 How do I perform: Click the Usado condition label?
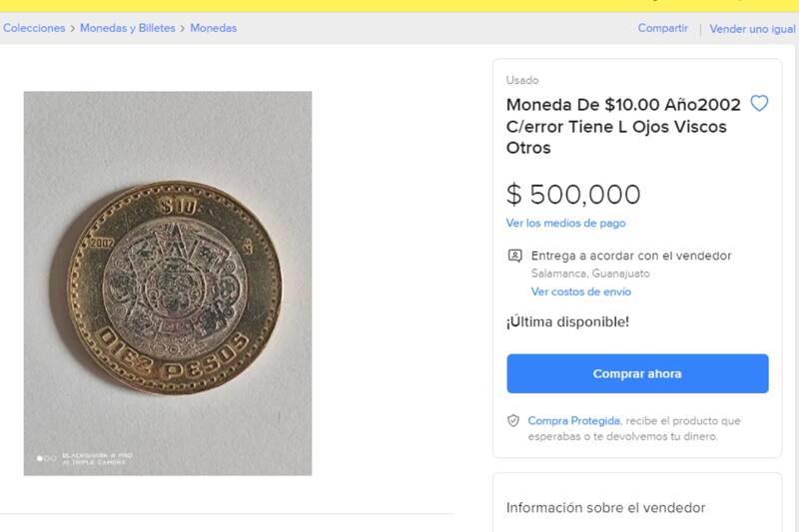coord(522,80)
